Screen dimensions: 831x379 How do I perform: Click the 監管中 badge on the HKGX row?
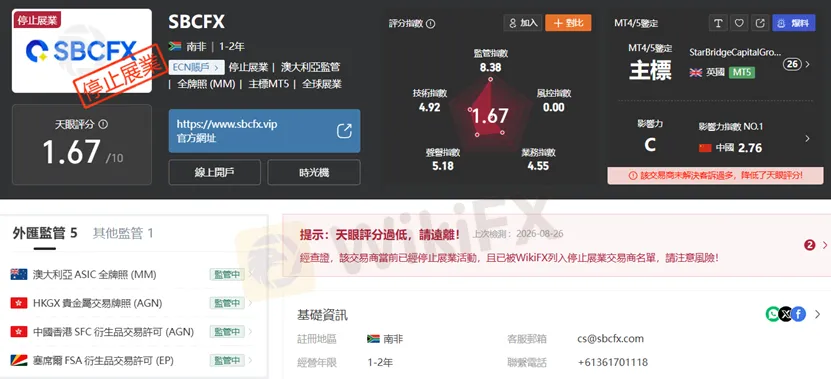coord(227,303)
